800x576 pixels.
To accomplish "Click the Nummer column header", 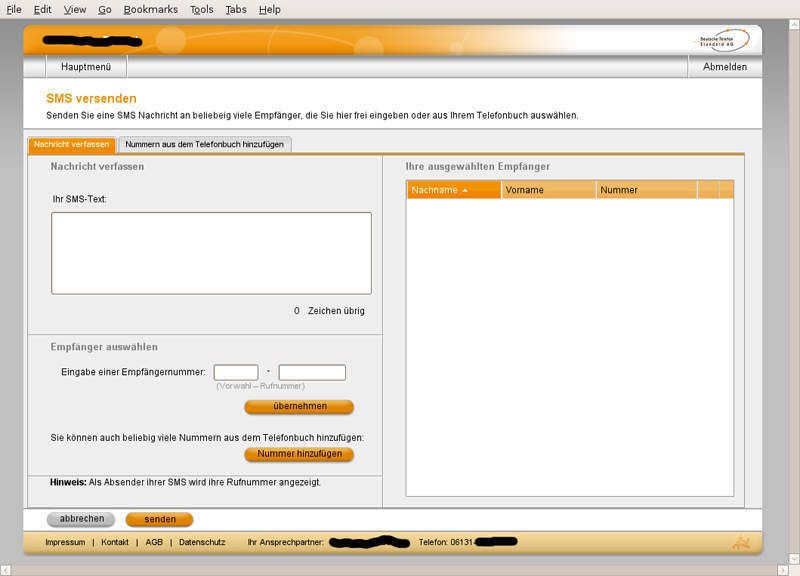I will (646, 190).
